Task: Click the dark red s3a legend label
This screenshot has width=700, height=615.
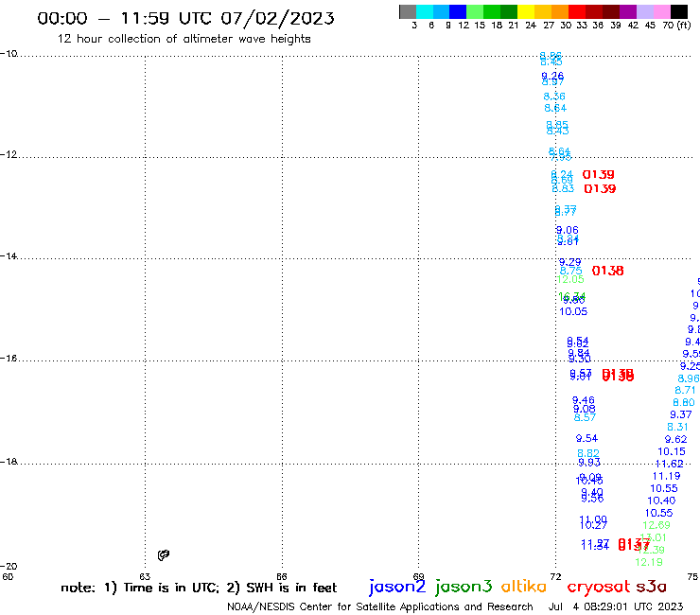Action: pos(651,587)
